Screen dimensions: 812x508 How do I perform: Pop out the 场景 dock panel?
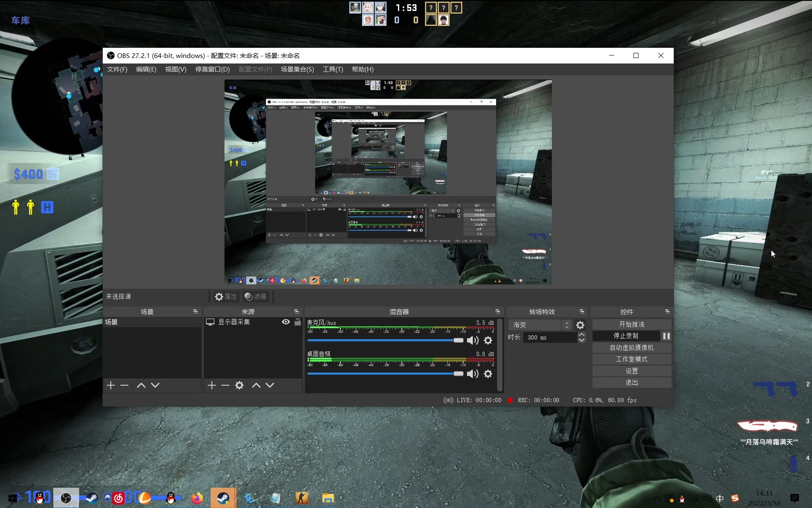pos(195,312)
